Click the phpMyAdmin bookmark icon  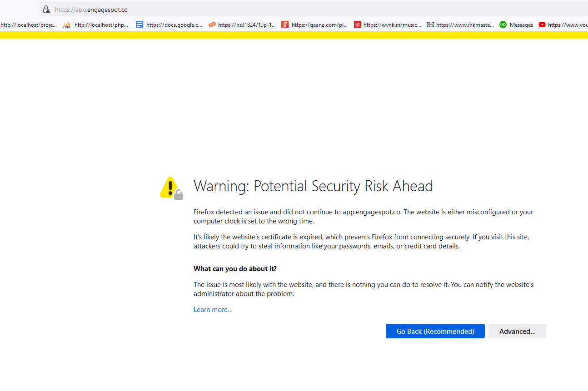[x=67, y=25]
